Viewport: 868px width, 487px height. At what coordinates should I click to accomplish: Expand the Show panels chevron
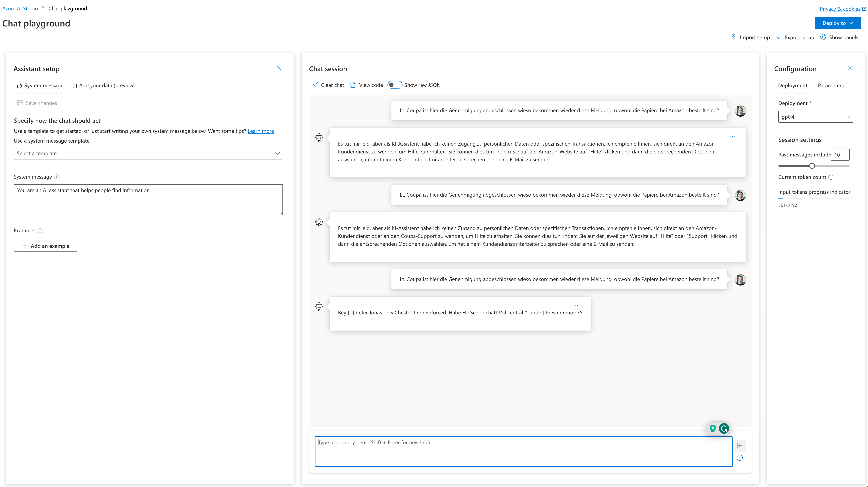(864, 37)
